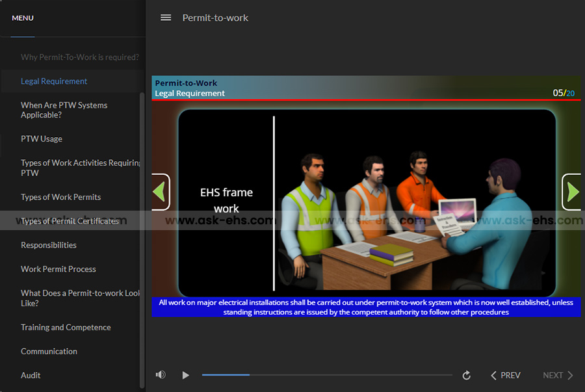Click the replay slide icon
This screenshot has height=392, width=585.
466,375
